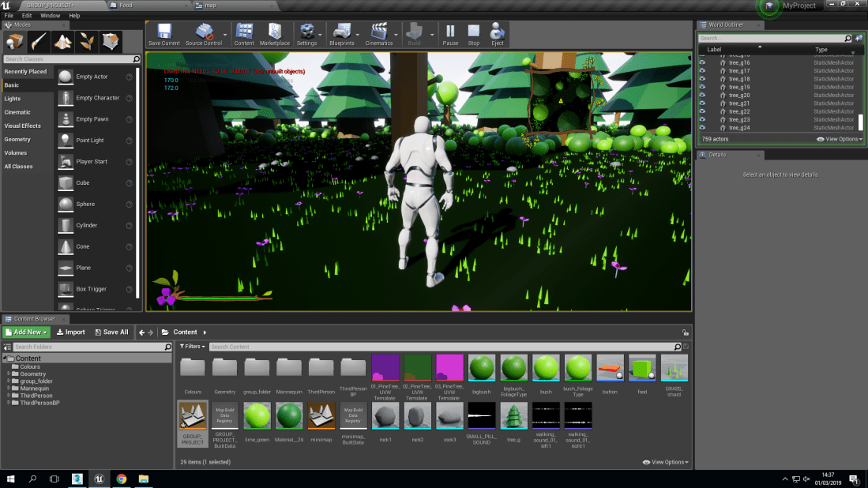Toggle visibility of tree_g20
The width and height of the screenshot is (868, 488).
[x=702, y=95]
